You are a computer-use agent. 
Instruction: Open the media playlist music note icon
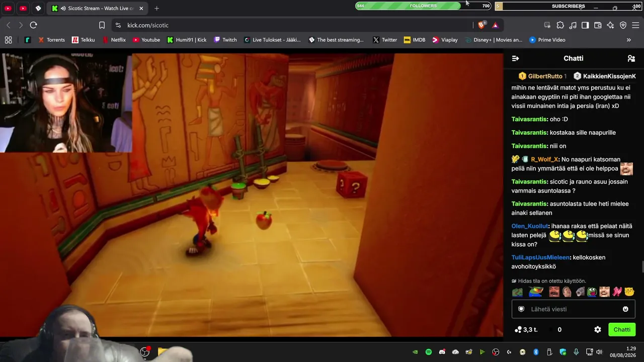tap(573, 25)
